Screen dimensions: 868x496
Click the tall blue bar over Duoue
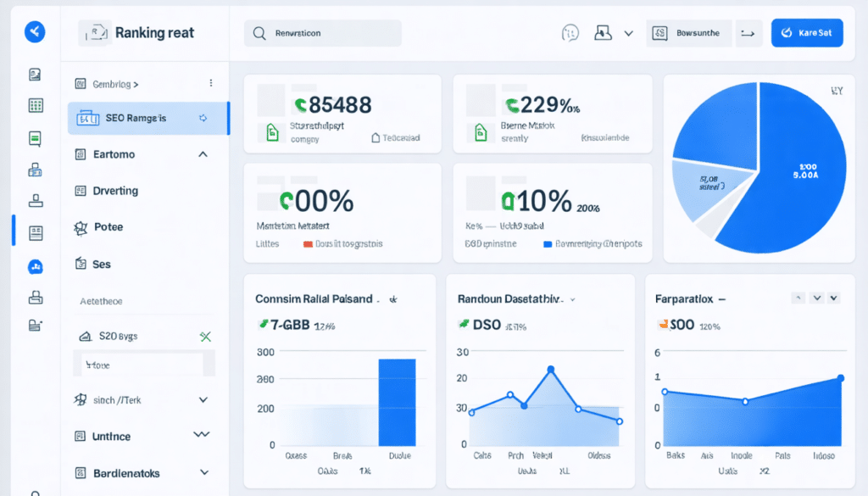pyautogui.click(x=397, y=403)
